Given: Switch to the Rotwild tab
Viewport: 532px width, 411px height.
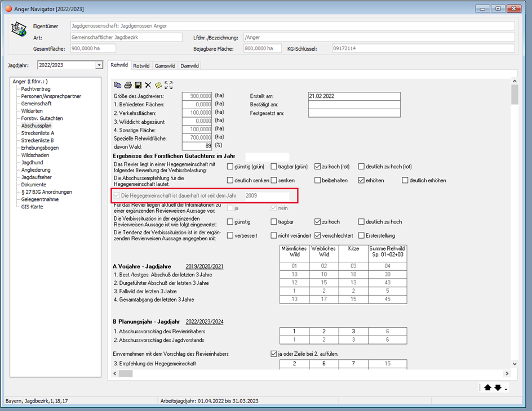Looking at the screenshot, I should pos(141,66).
